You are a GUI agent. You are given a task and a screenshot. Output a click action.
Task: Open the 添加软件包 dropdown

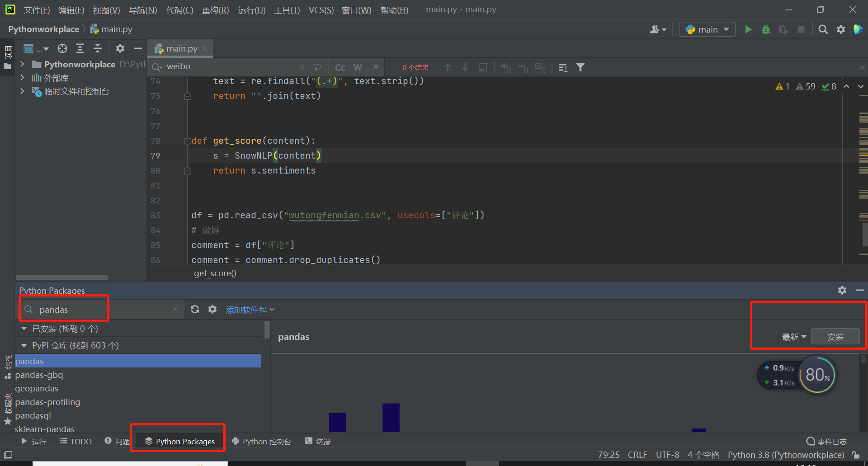[250, 310]
